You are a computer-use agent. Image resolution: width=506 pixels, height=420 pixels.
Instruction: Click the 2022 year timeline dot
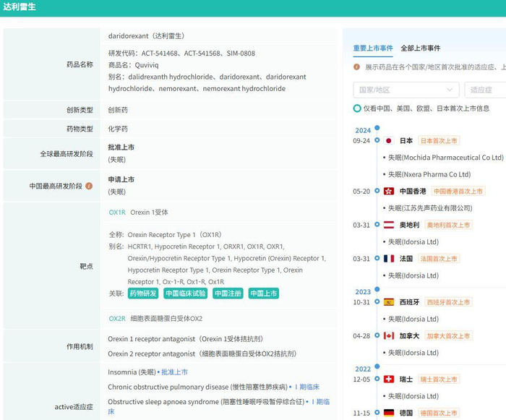tap(377, 367)
